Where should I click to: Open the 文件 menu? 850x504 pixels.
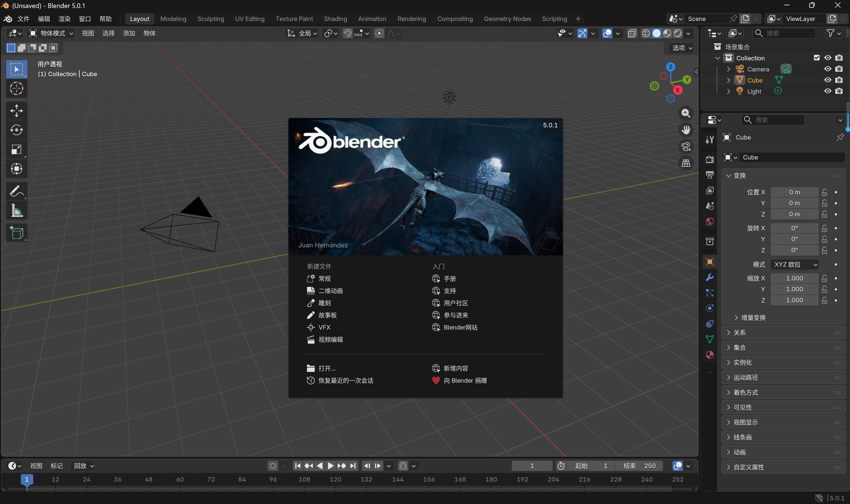(24, 19)
